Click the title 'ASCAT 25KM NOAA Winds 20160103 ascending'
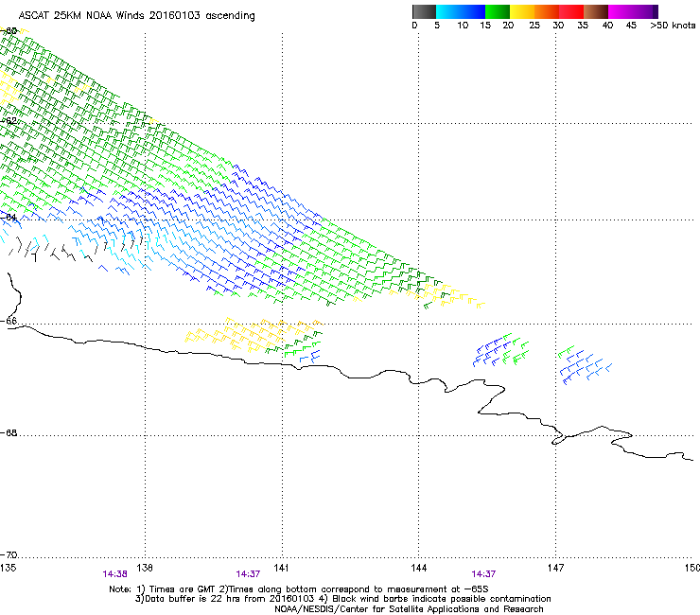This screenshot has height=615, width=700. 136,16
